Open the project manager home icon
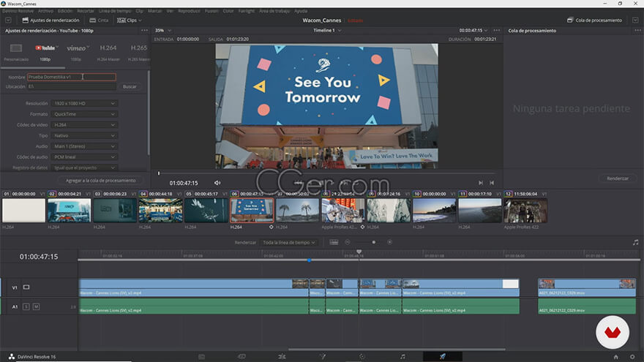The width and height of the screenshot is (644, 362). click(x=615, y=357)
